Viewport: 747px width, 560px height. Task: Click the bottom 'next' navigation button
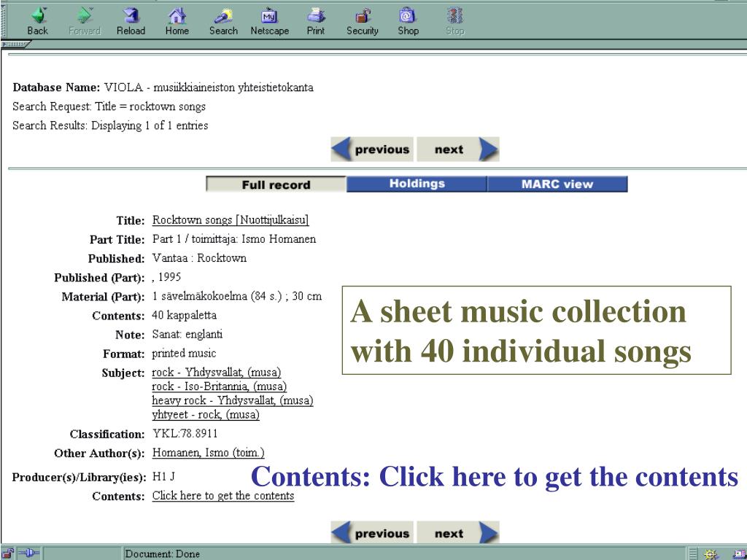pos(458,533)
